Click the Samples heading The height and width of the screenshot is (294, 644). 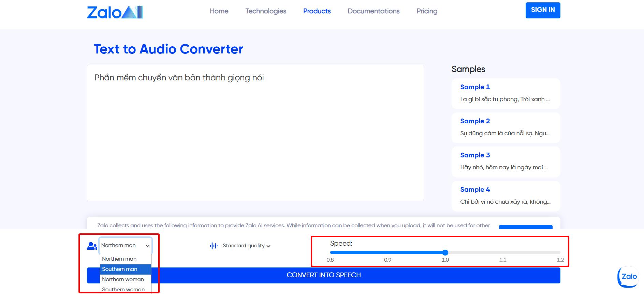click(468, 69)
